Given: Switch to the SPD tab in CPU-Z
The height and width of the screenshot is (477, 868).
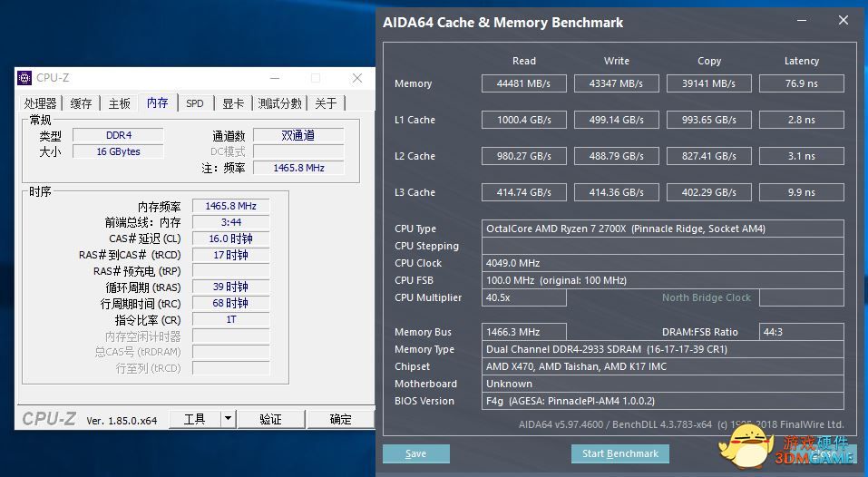Looking at the screenshot, I should coord(195,103).
